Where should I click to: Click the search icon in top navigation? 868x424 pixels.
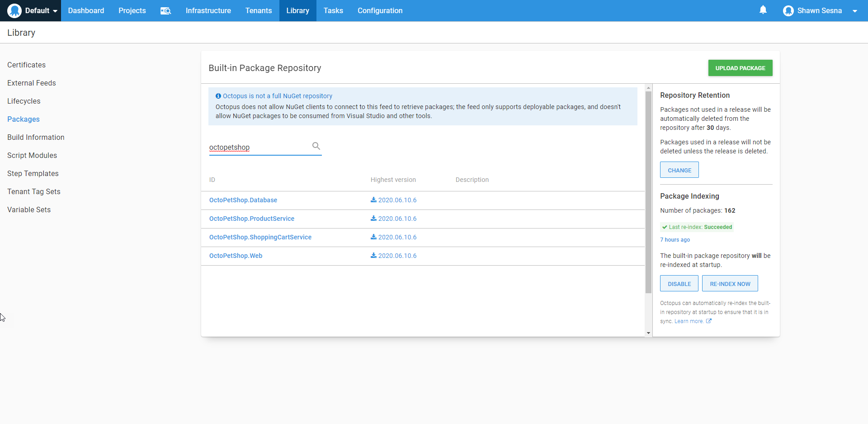coord(165,11)
